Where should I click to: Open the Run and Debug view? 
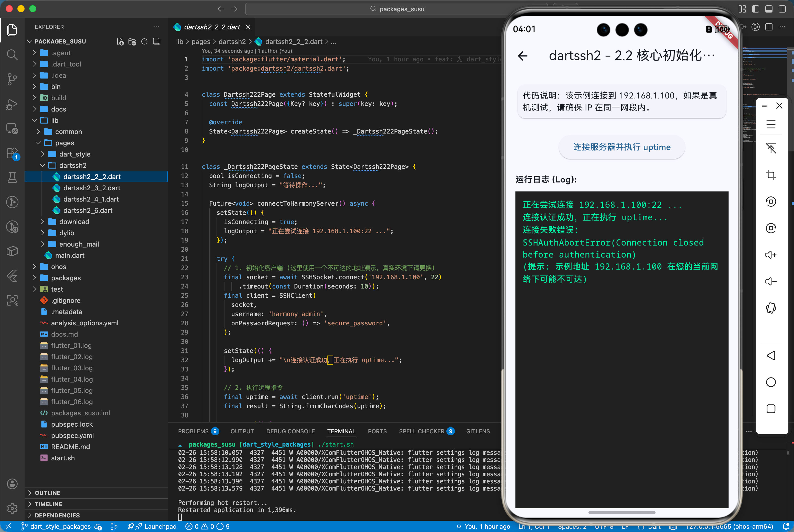(x=12, y=104)
